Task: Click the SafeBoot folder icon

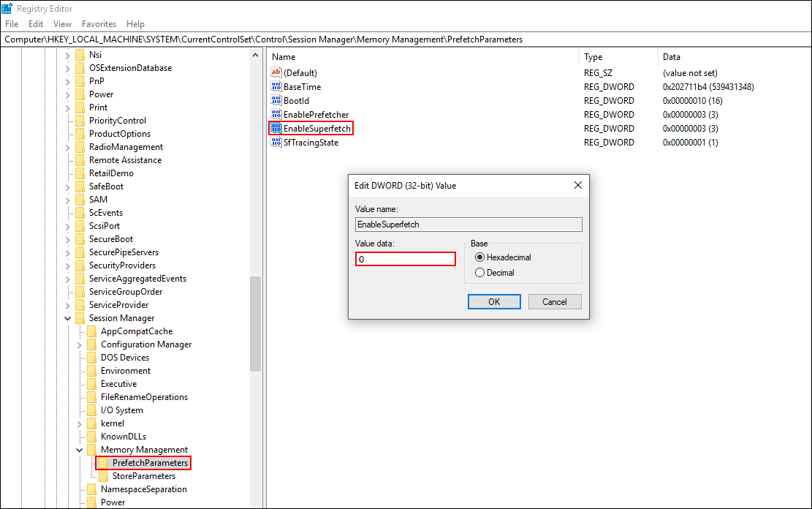Action: coord(80,186)
